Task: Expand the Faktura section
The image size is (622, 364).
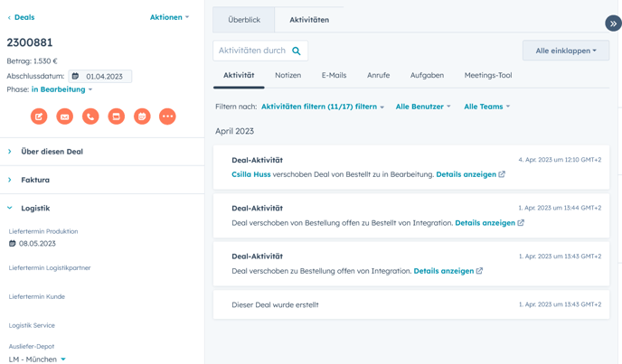Action: pos(35,180)
